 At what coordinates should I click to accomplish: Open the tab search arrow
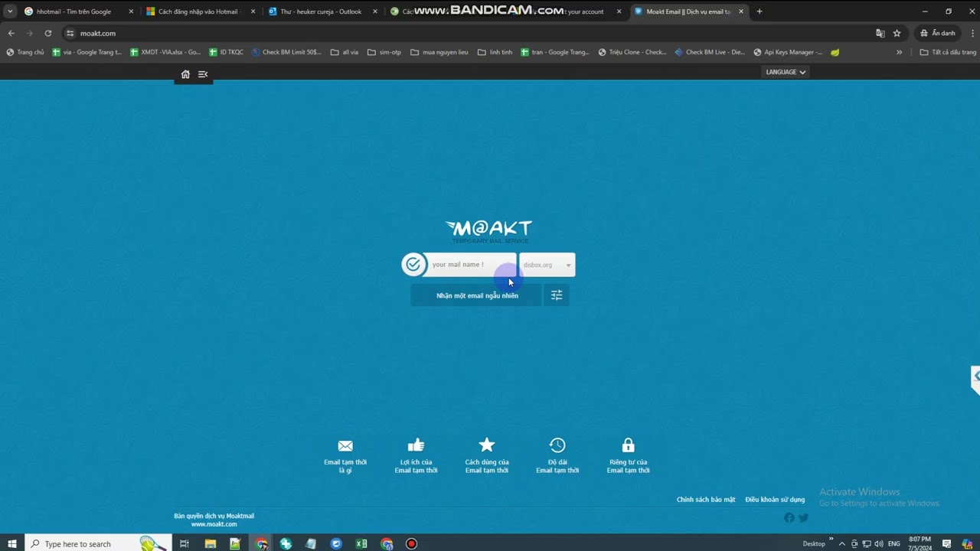point(10,11)
